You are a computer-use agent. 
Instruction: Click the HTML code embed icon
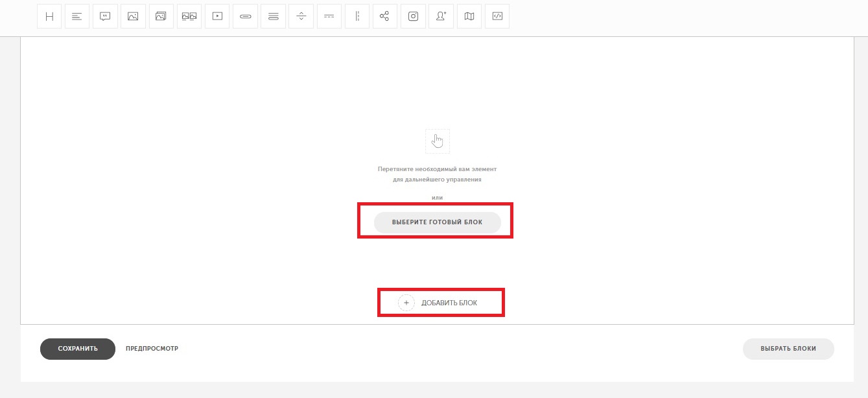497,16
